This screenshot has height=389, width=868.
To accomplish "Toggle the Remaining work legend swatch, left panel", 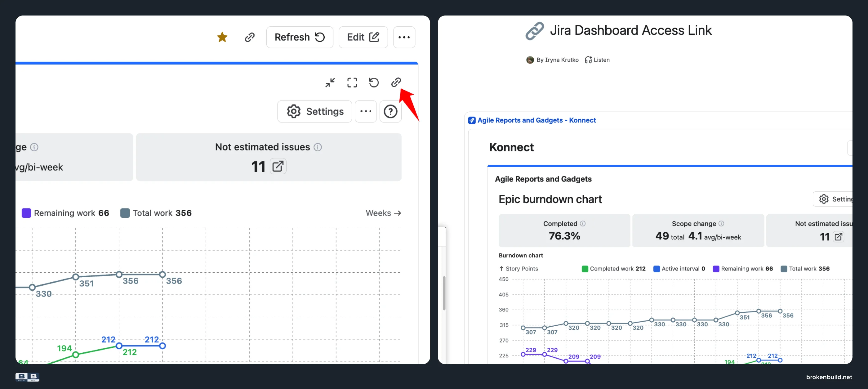I will click(26, 213).
